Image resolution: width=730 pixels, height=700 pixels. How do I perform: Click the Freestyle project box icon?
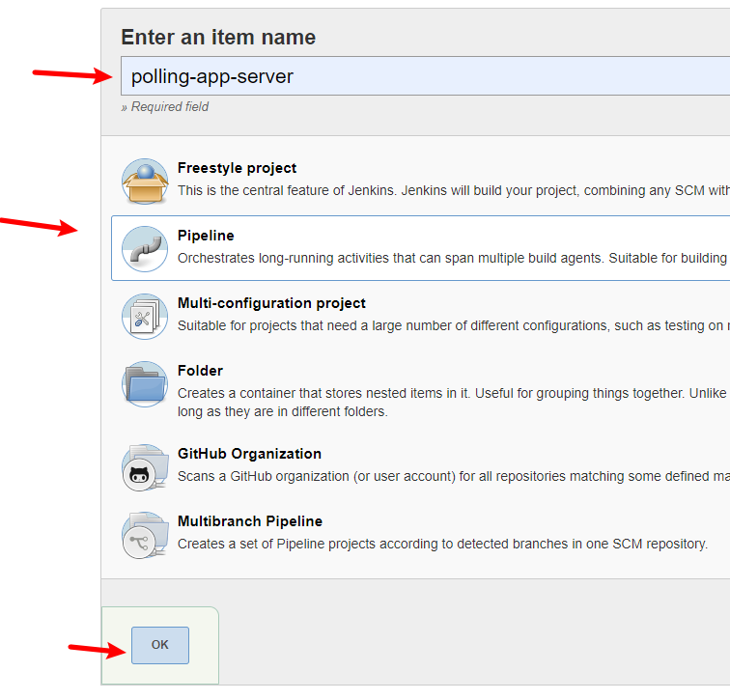(x=145, y=182)
